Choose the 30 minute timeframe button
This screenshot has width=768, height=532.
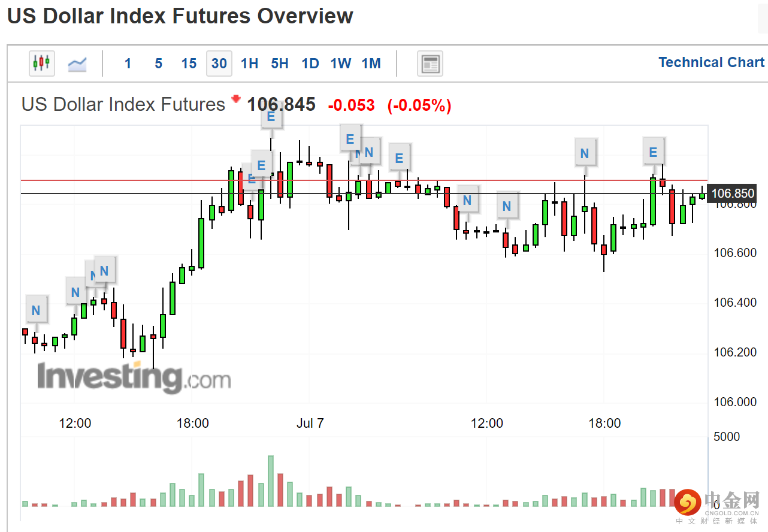[219, 64]
